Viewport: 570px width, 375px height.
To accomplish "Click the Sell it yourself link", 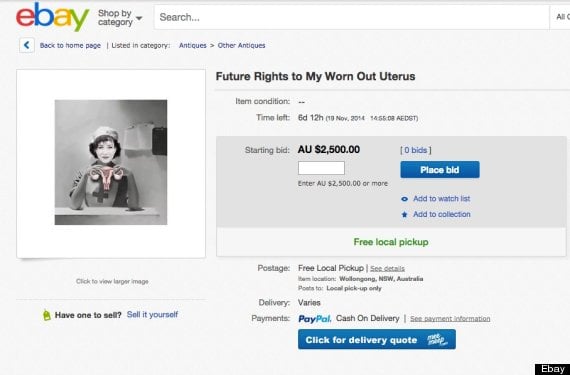I will (152, 315).
